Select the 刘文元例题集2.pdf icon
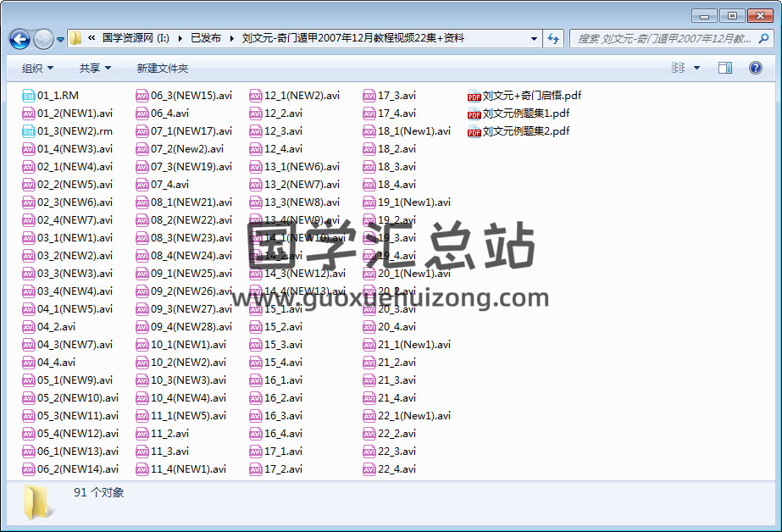Image resolution: width=782 pixels, height=532 pixels. tap(474, 131)
